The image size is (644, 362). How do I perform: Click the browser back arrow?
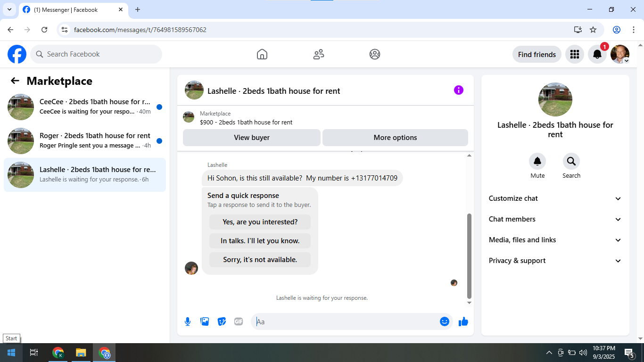point(10,30)
